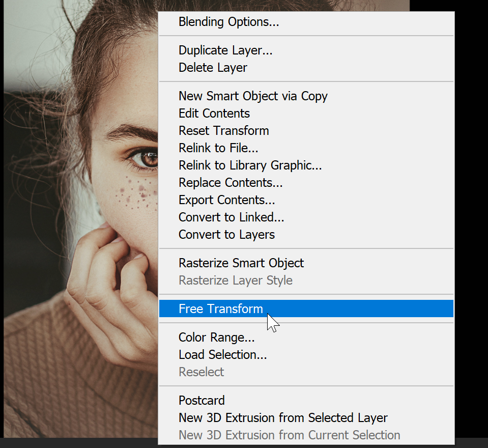Choose Load Selection entry
Image resolution: width=488 pixels, height=448 pixels.
click(306, 355)
